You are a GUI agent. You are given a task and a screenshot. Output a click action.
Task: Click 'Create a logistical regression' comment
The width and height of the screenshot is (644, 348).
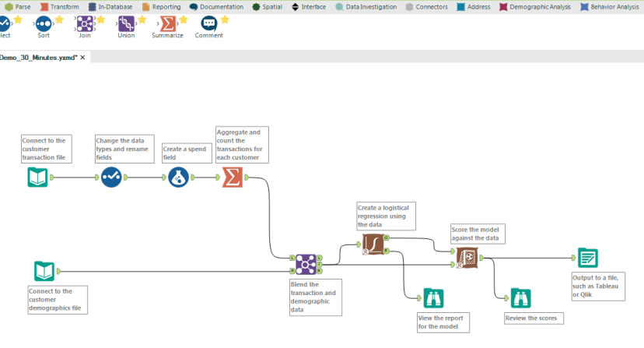pos(386,216)
